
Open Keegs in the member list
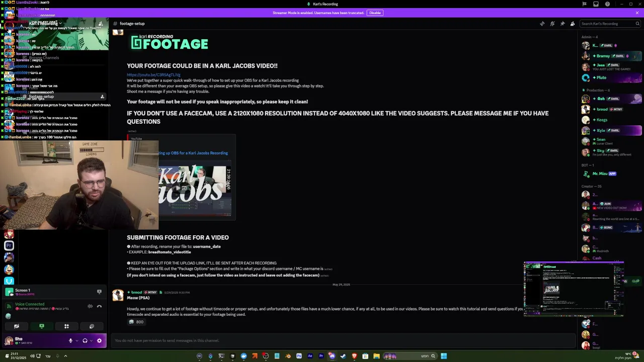tap(611, 120)
